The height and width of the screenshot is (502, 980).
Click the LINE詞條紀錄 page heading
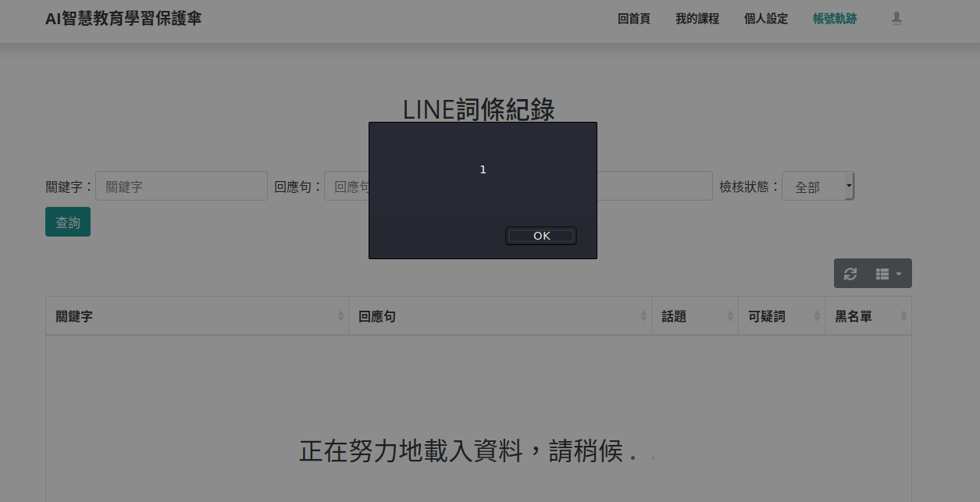[x=479, y=109]
